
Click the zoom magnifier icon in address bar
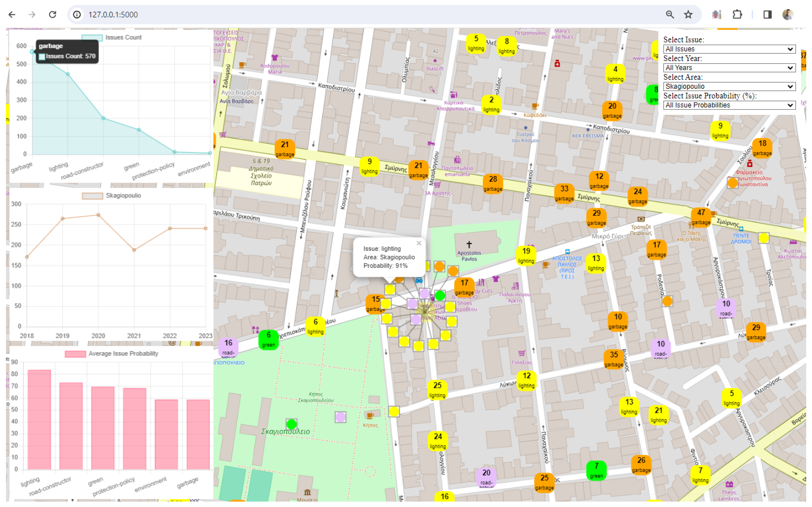click(x=670, y=14)
